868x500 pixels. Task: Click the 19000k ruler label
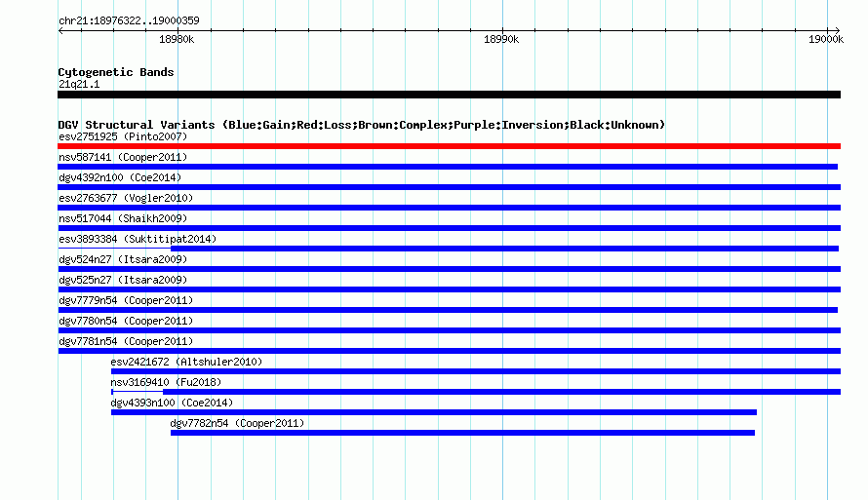tap(826, 39)
